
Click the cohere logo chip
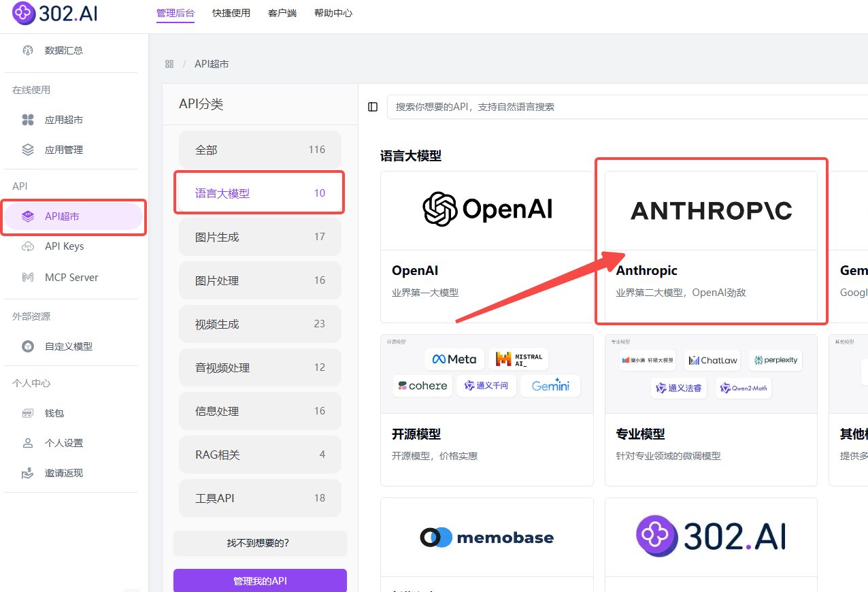pos(422,386)
